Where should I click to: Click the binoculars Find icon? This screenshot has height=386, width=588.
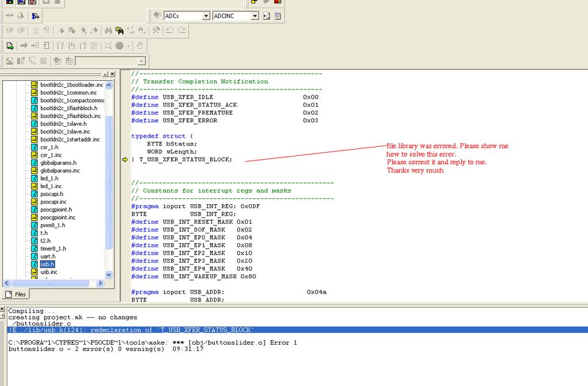(x=108, y=30)
